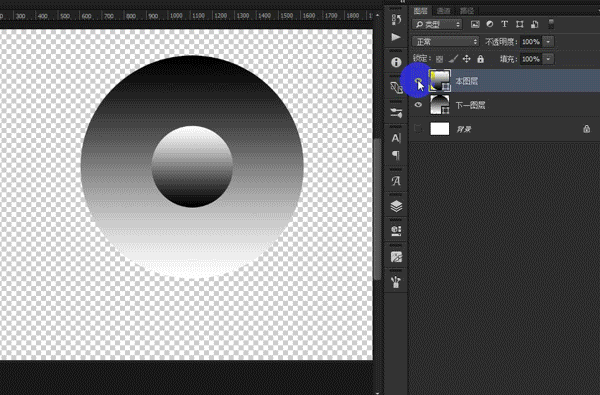600x395 pixels.
Task: Click the scroll-up arrow beside the ruler
Action: 377,15
